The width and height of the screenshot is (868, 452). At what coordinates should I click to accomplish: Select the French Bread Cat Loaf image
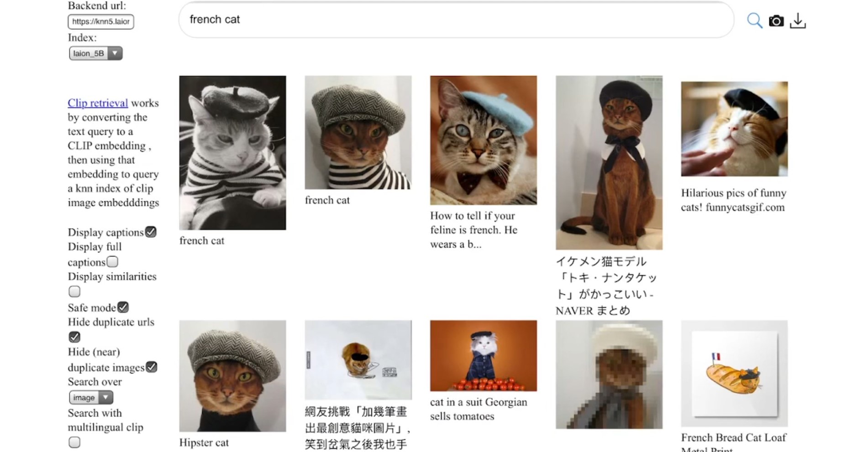(x=734, y=374)
